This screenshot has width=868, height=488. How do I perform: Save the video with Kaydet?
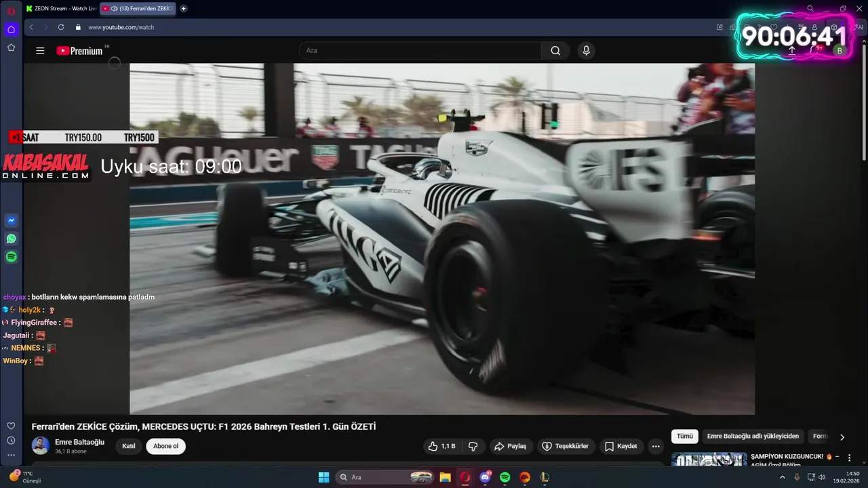620,446
